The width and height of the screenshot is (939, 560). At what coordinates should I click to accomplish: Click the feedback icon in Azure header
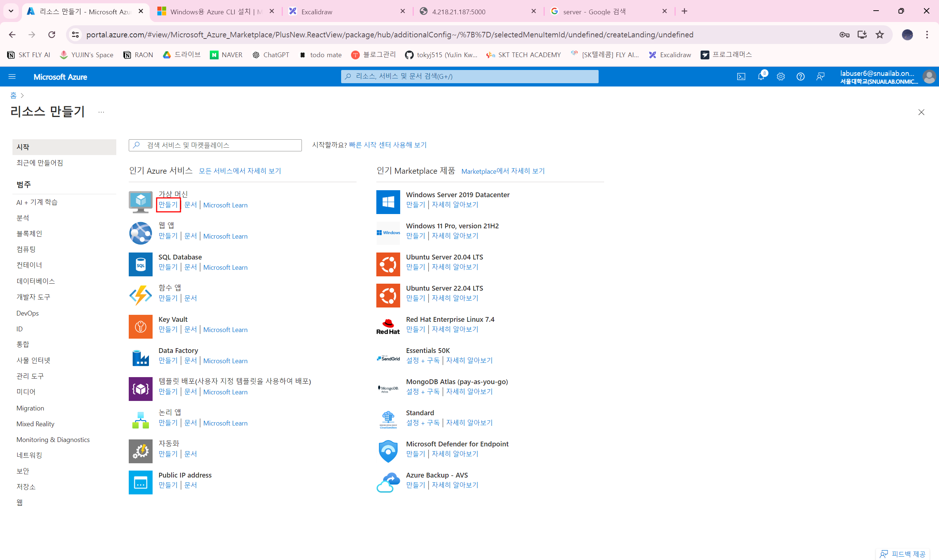820,77
